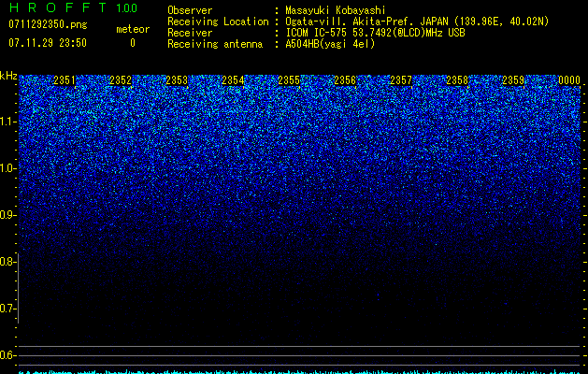The height and width of the screenshot is (374, 588).
Task: Click the 0.8 frequency axis label
Action: [7, 262]
